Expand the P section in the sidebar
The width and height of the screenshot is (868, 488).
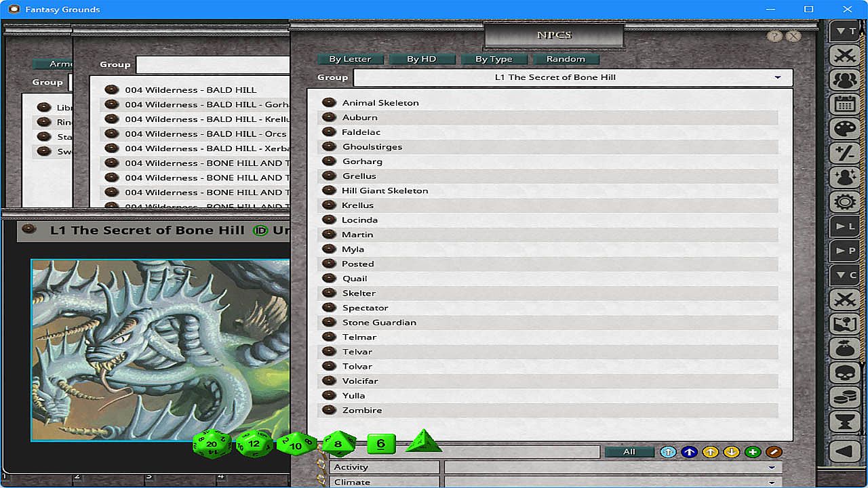tap(845, 251)
